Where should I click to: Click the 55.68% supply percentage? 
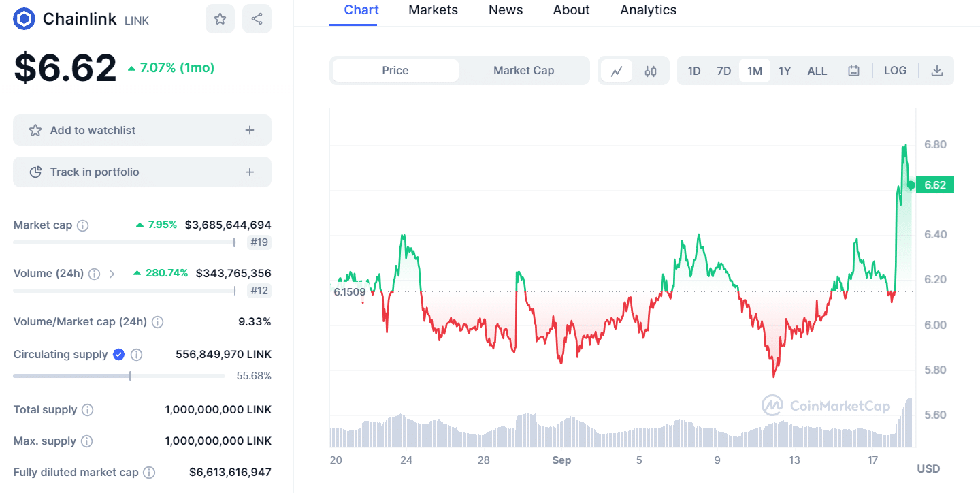pos(254,376)
